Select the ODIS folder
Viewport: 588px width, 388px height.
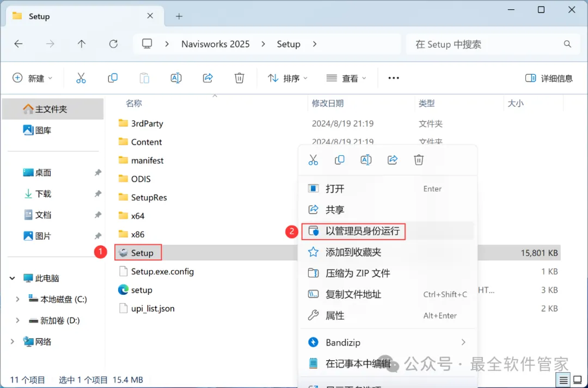click(134, 179)
